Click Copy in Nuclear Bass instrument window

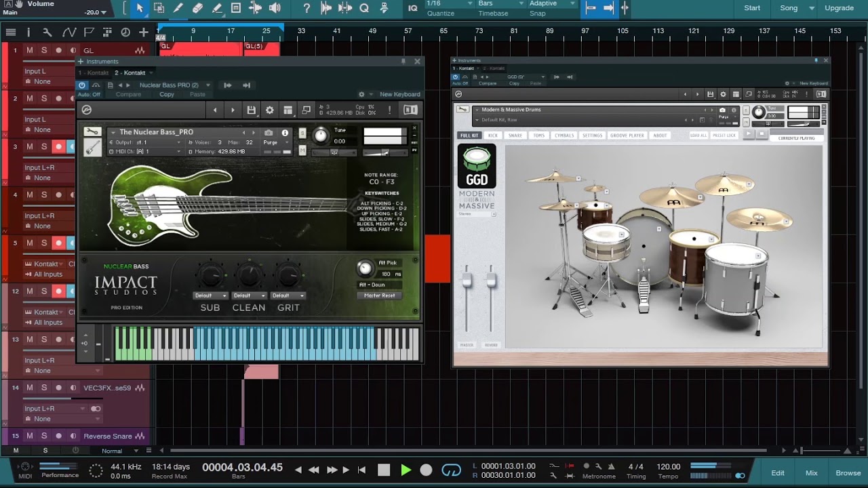[x=167, y=94]
